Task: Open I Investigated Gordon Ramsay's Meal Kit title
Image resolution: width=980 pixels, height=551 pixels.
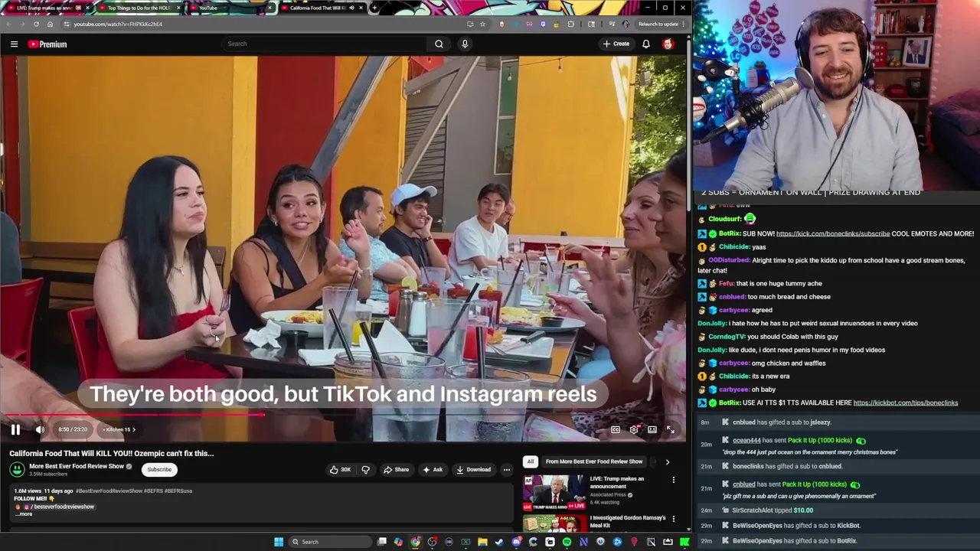Action: click(628, 521)
